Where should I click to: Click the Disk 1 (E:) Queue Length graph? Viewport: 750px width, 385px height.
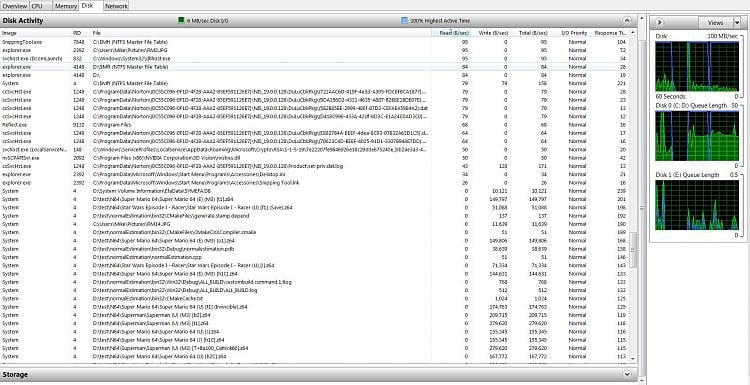pos(697,205)
